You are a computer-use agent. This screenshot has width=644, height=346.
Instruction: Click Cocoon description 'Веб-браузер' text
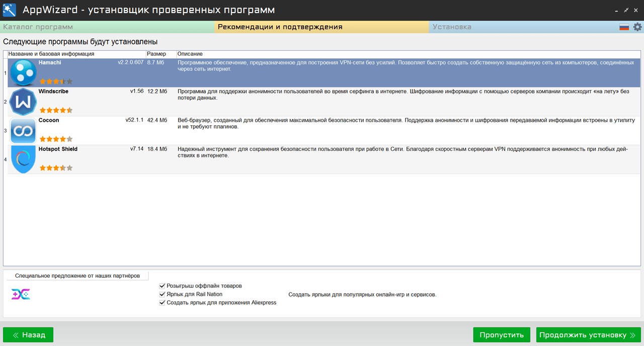(407, 124)
